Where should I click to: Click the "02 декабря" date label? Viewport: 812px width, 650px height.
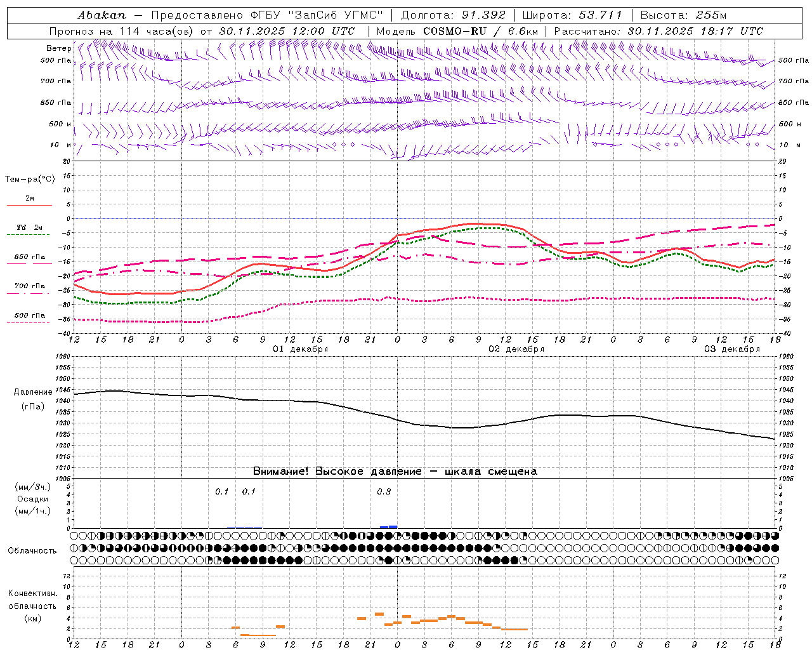click(x=516, y=349)
